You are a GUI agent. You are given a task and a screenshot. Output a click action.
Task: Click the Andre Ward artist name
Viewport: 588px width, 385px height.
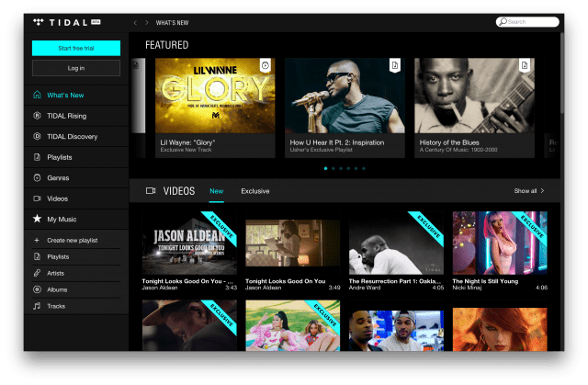(365, 288)
